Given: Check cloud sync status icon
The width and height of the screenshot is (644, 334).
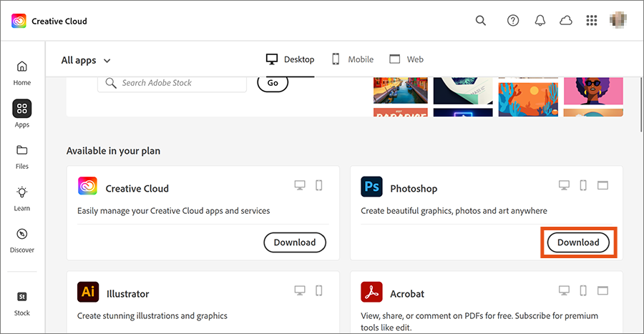Looking at the screenshot, I should click(x=566, y=21).
